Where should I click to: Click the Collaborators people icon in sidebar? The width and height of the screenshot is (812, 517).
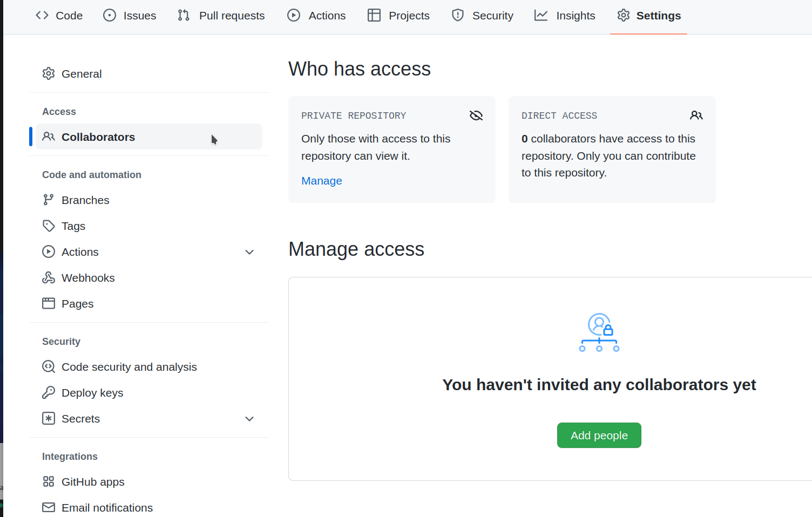49,137
